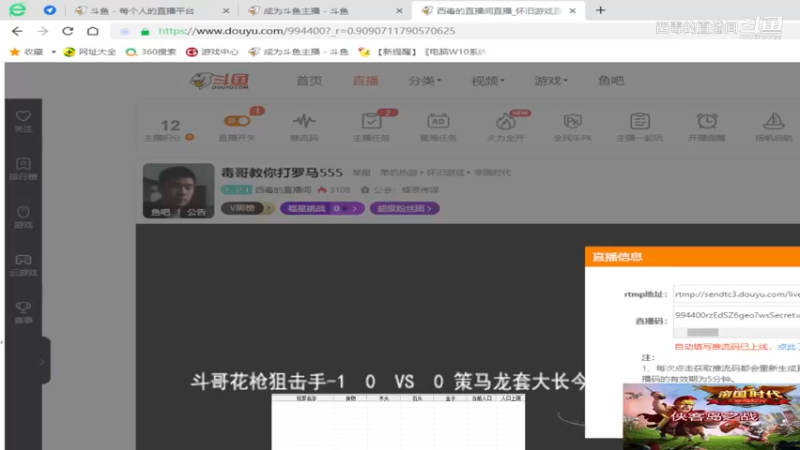This screenshot has height=450, width=800.
Task: Click the 点此 blue link in dialog
Action: click(788, 347)
